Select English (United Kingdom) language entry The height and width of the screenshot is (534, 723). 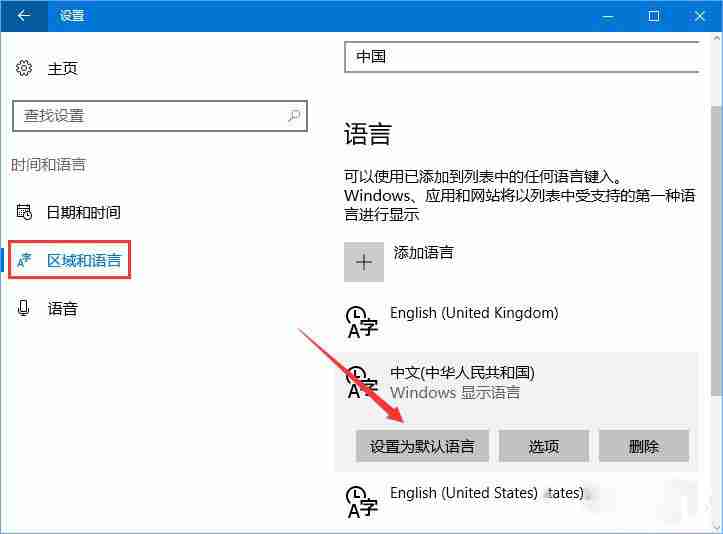click(474, 313)
